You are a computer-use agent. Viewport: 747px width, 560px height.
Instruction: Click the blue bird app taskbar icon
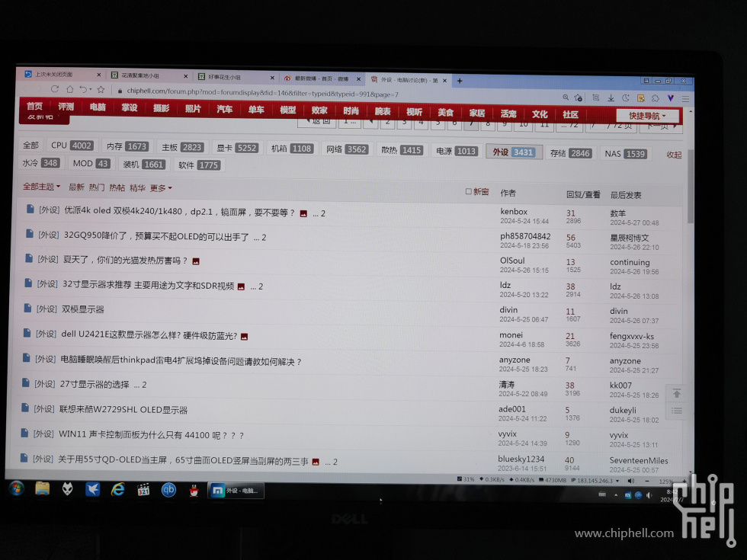point(92,489)
